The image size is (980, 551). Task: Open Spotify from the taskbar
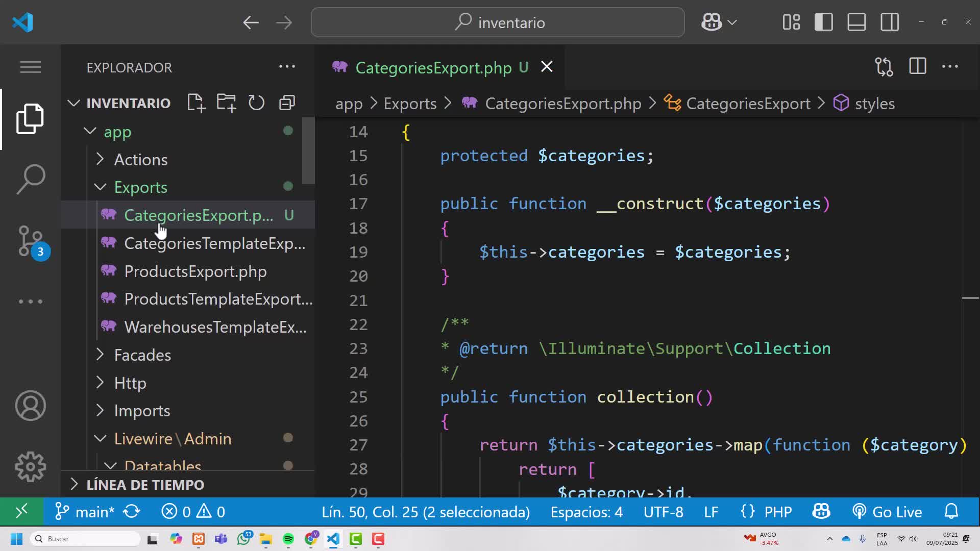click(288, 539)
